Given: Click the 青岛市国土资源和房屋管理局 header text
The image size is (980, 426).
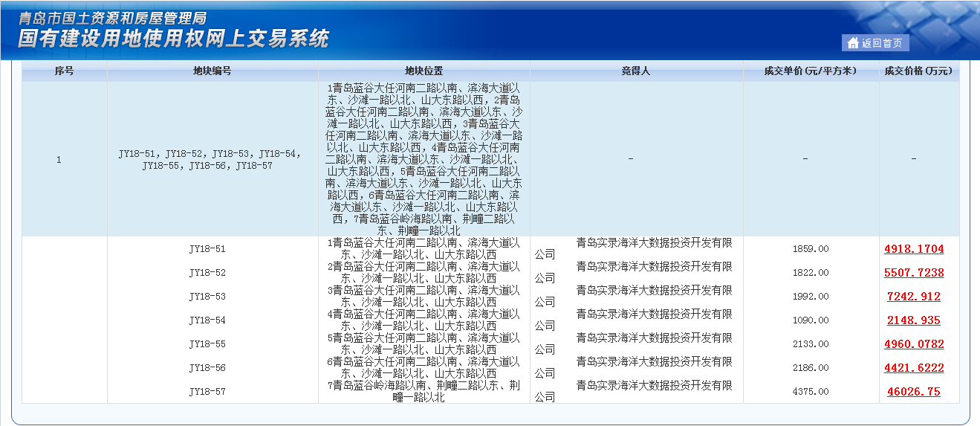Looking at the screenshot, I should (x=111, y=18).
